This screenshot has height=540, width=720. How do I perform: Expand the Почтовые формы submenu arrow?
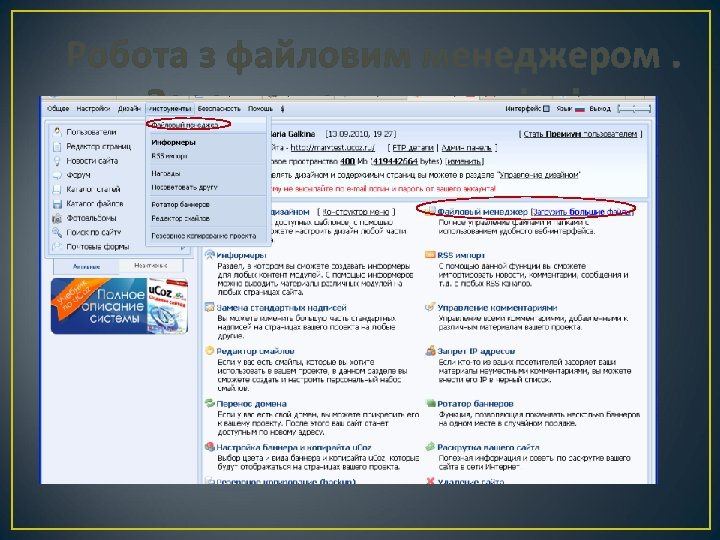[183, 247]
